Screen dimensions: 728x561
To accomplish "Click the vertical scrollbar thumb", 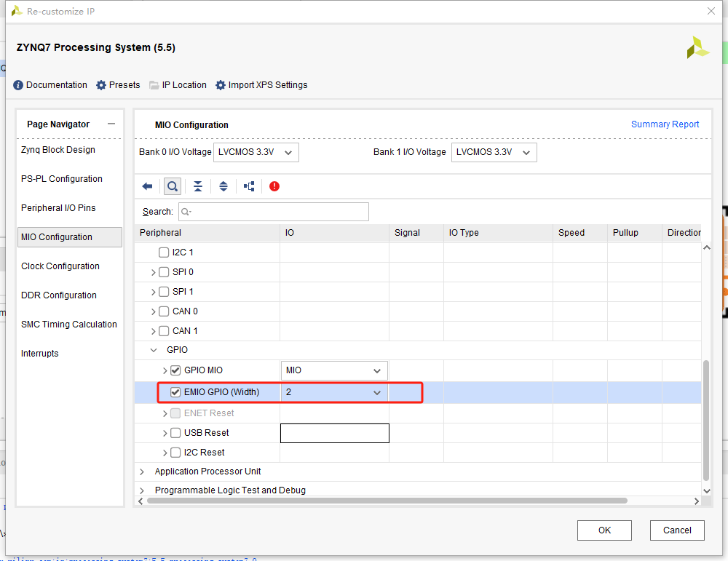I will click(706, 420).
